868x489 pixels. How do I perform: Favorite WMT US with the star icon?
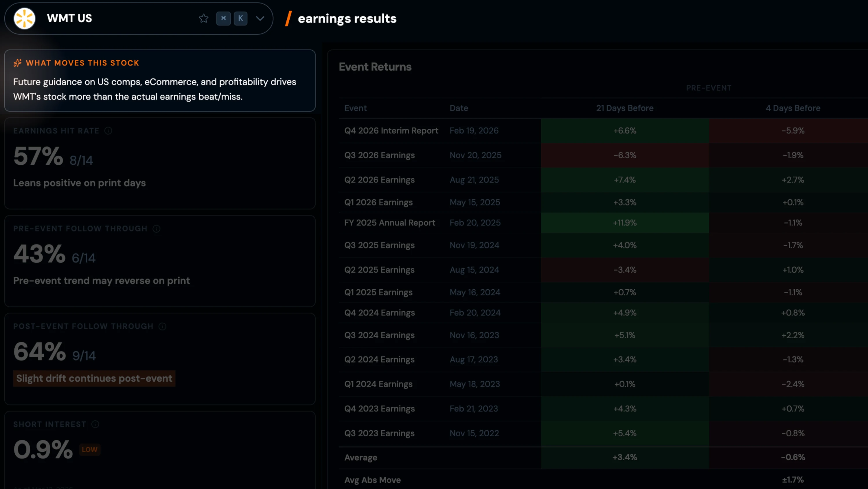[x=203, y=19]
